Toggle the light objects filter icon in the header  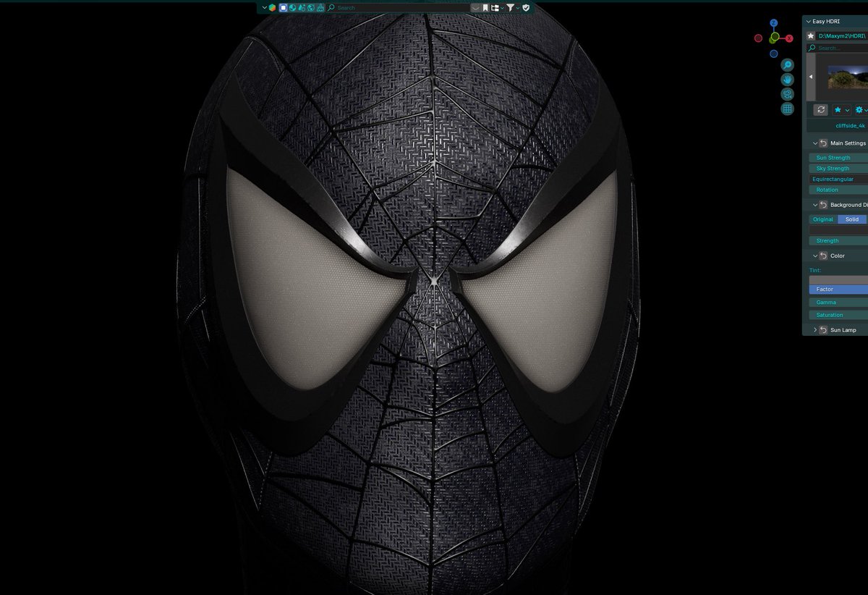(x=302, y=7)
